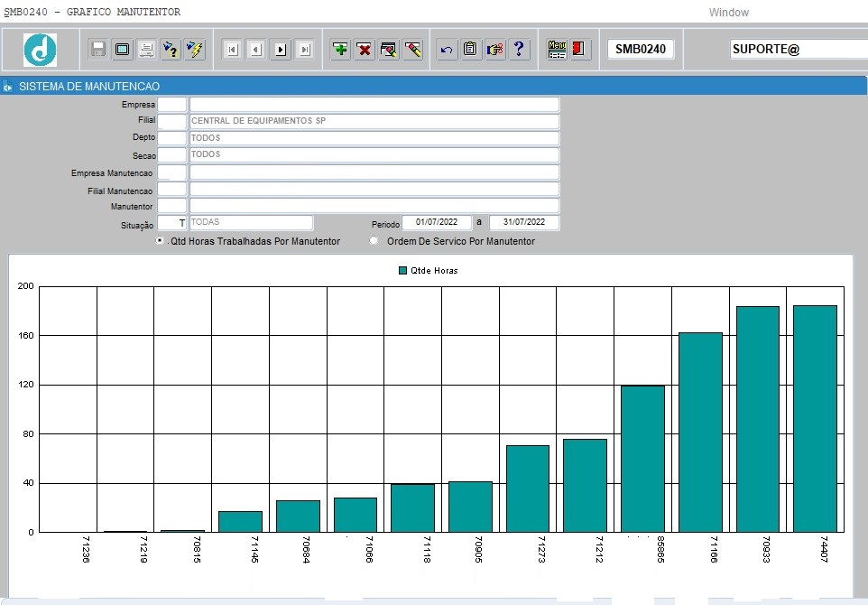Click the bar for manutentor 71066
This screenshot has width=868, height=605.
[x=356, y=516]
